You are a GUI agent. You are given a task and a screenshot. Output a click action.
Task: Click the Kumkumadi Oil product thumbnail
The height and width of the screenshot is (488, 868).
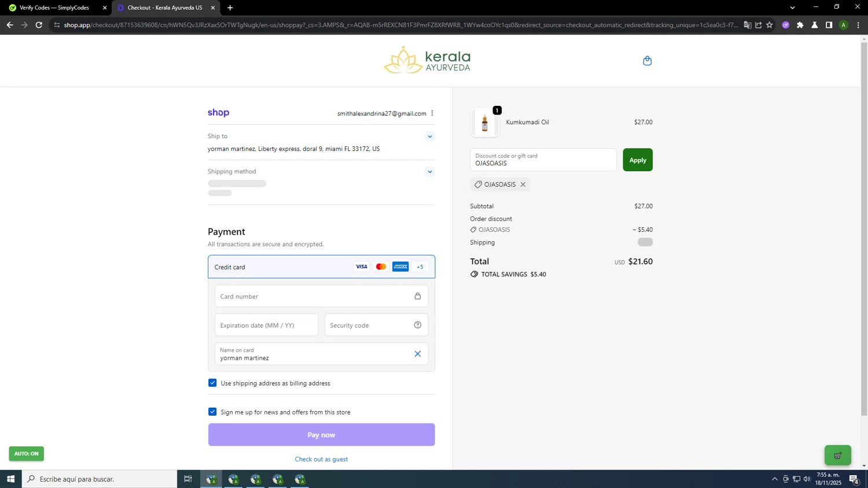pos(485,123)
